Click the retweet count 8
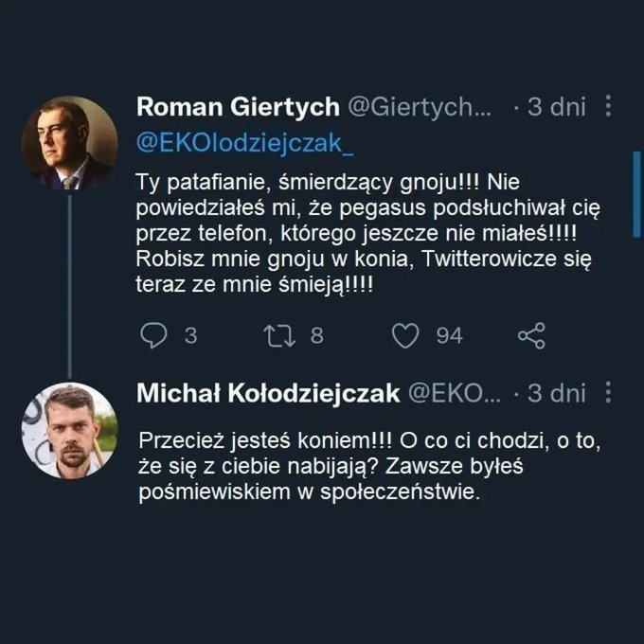 click(317, 335)
